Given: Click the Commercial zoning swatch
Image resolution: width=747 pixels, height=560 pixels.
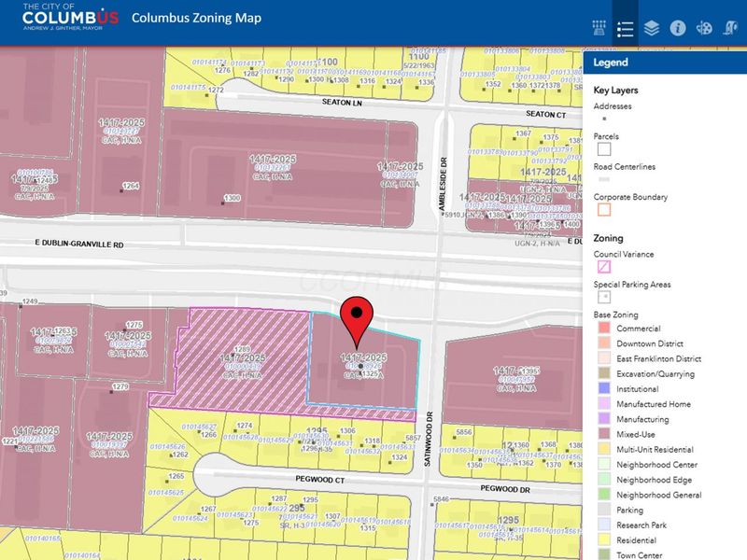Looking at the screenshot, I should (x=603, y=329).
